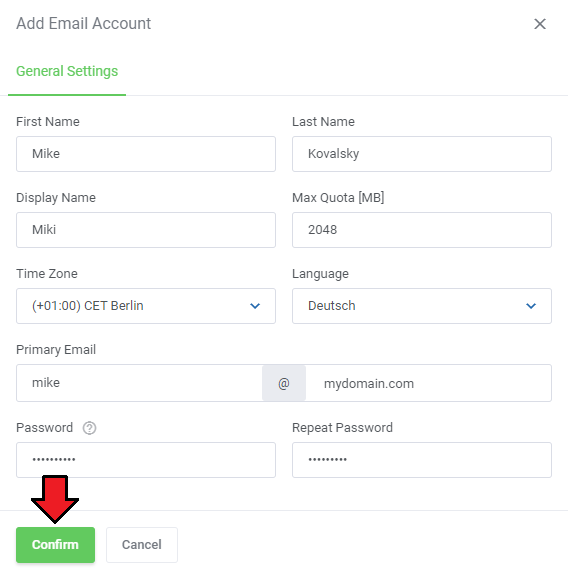The height and width of the screenshot is (579, 568).
Task: Click the First Name field containing Mike
Action: (x=146, y=154)
